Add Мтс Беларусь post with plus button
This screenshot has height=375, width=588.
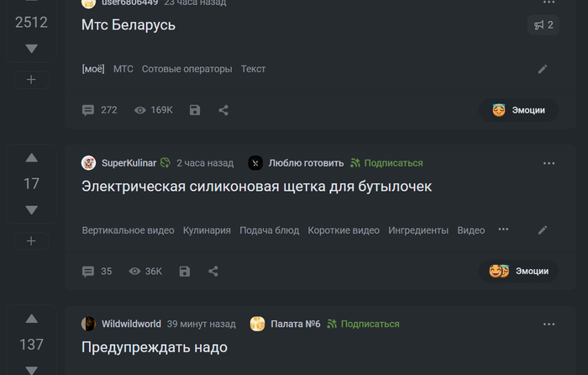point(32,79)
